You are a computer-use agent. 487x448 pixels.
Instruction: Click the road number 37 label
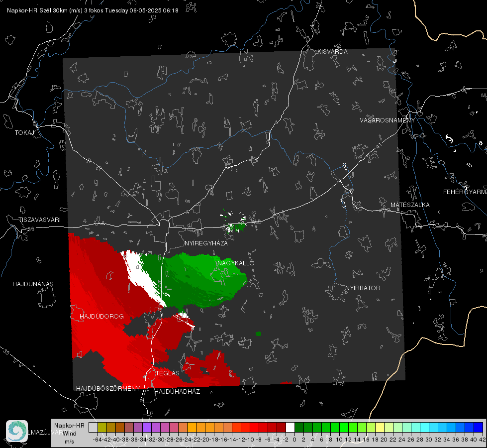coord(16,85)
